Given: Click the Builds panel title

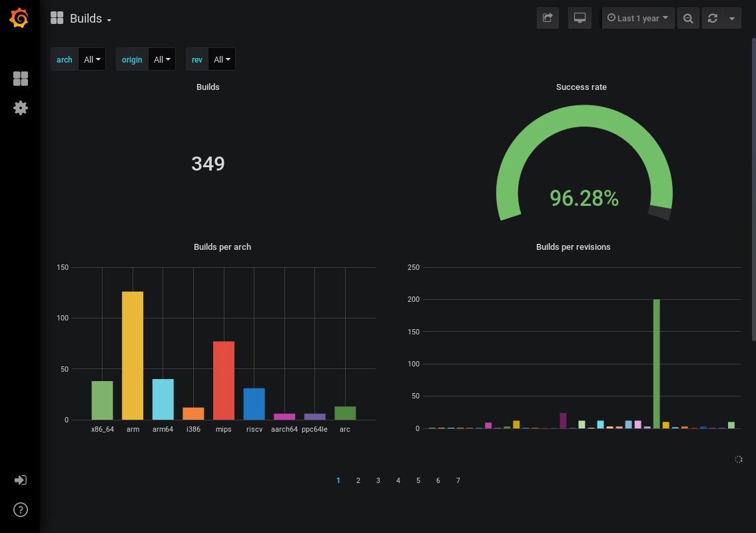Looking at the screenshot, I should coord(208,87).
